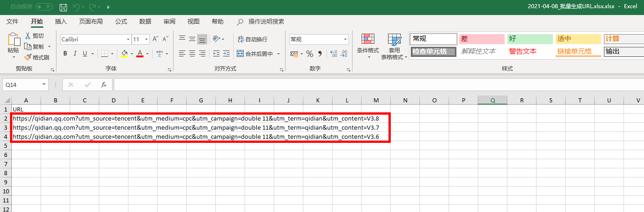
Task: Open the font color dropdown arrow
Action: tap(147, 54)
